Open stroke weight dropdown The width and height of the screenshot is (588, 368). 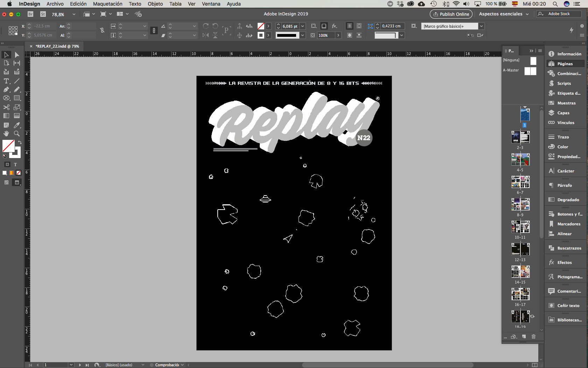(x=303, y=26)
